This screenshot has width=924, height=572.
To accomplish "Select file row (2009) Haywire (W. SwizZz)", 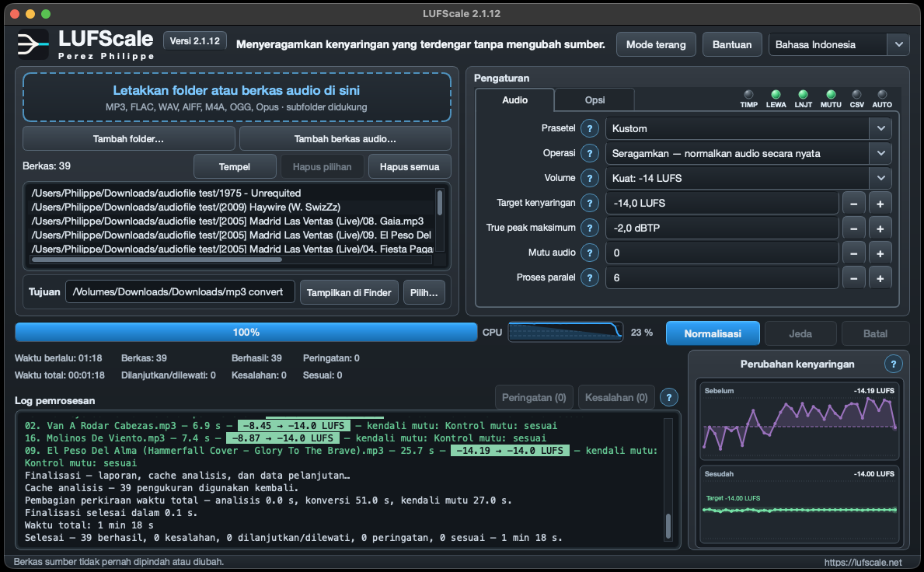I will tap(230, 207).
